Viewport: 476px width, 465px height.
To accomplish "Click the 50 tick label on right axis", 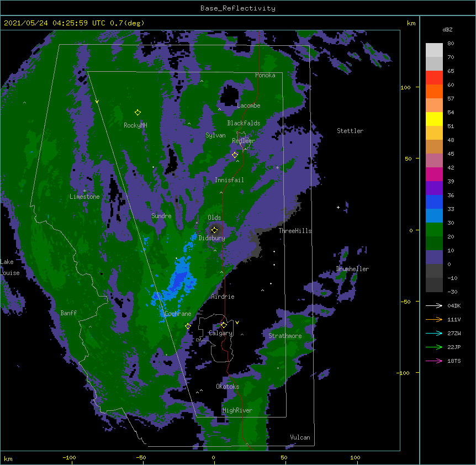I will (408, 158).
